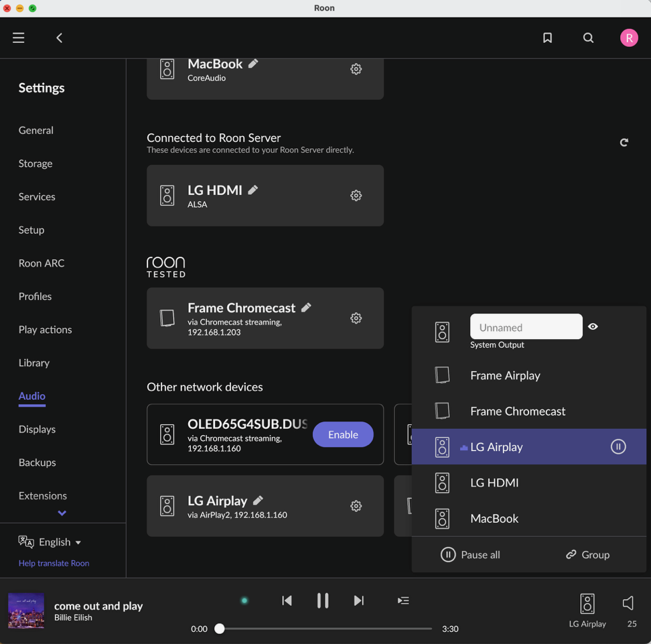Open MacBook device settings gear
Screen dimensions: 651x644
(x=356, y=69)
